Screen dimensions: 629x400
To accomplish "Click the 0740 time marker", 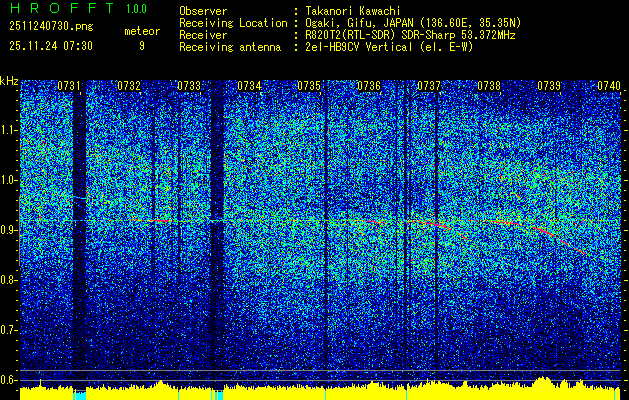I will coord(609,86).
